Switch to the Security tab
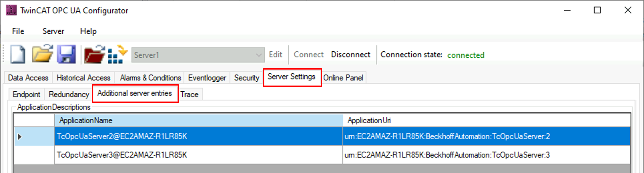This screenshot has height=173, width=644. (247, 78)
